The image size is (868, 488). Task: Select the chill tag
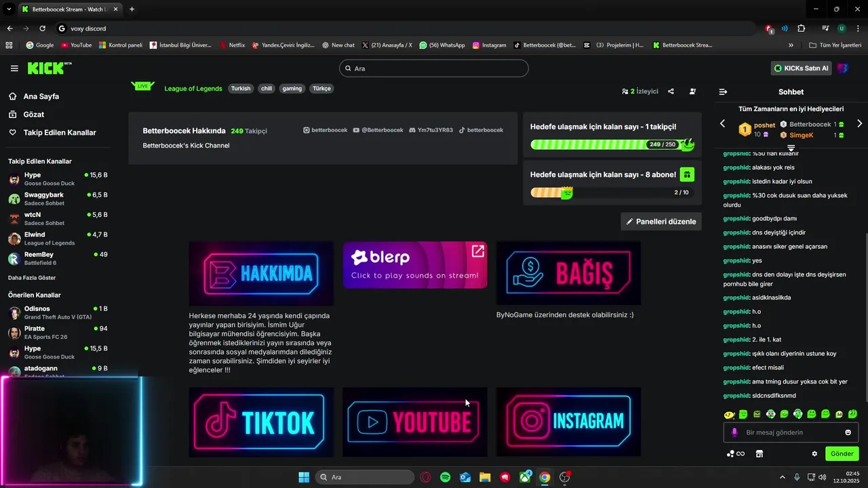tap(267, 89)
